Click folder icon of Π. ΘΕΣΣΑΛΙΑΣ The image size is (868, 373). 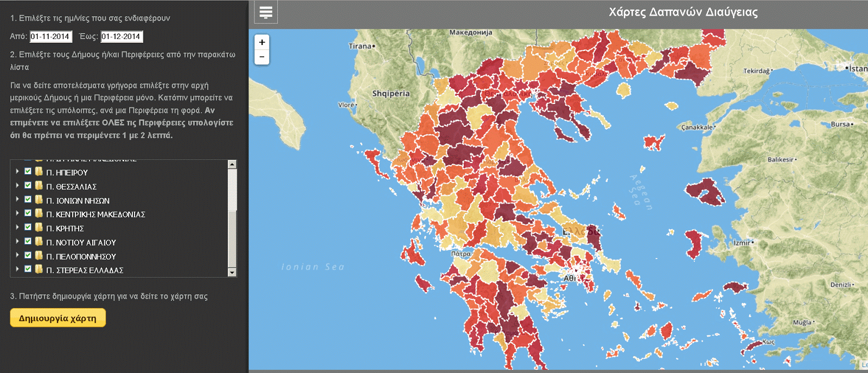coord(39,186)
